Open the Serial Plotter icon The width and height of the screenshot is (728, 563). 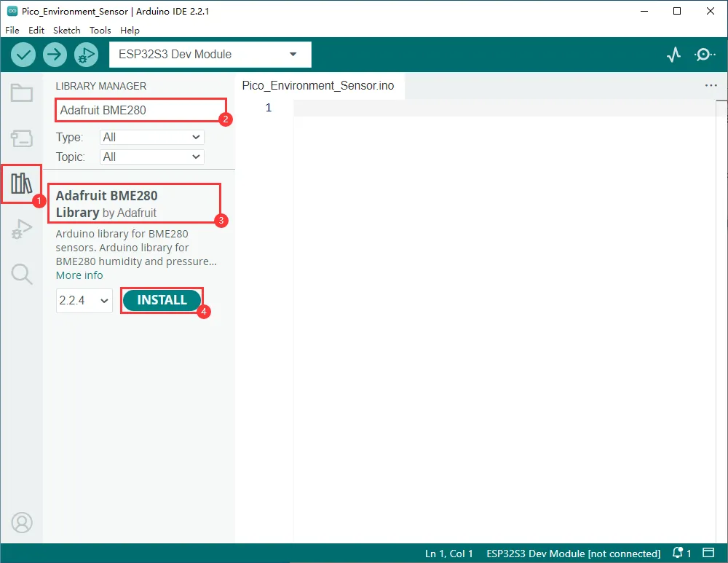673,55
